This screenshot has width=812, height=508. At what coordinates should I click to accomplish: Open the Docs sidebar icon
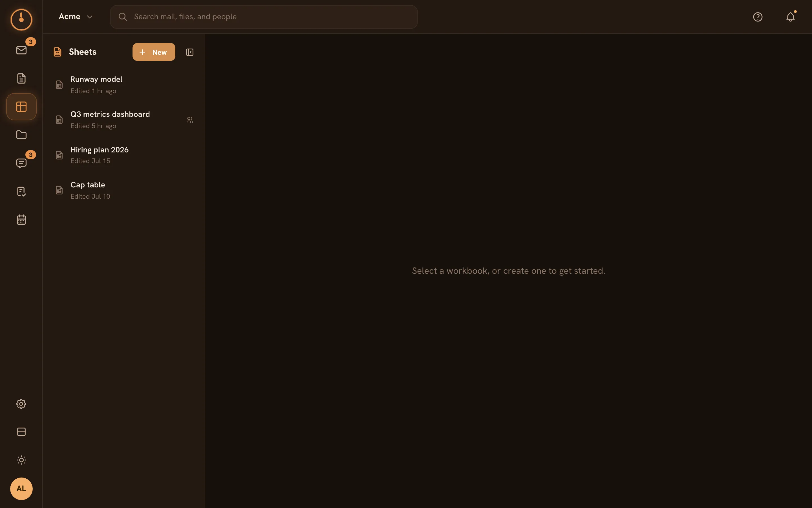coord(21,78)
